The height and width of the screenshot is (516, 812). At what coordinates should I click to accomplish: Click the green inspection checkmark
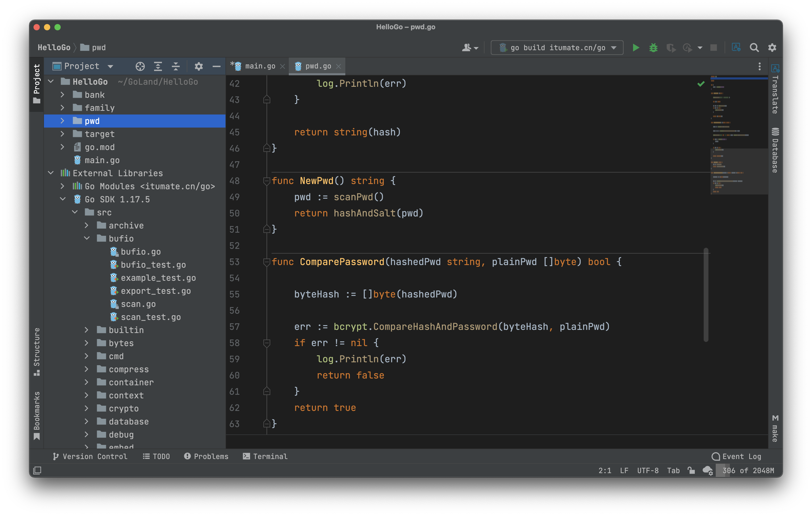pyautogui.click(x=701, y=84)
